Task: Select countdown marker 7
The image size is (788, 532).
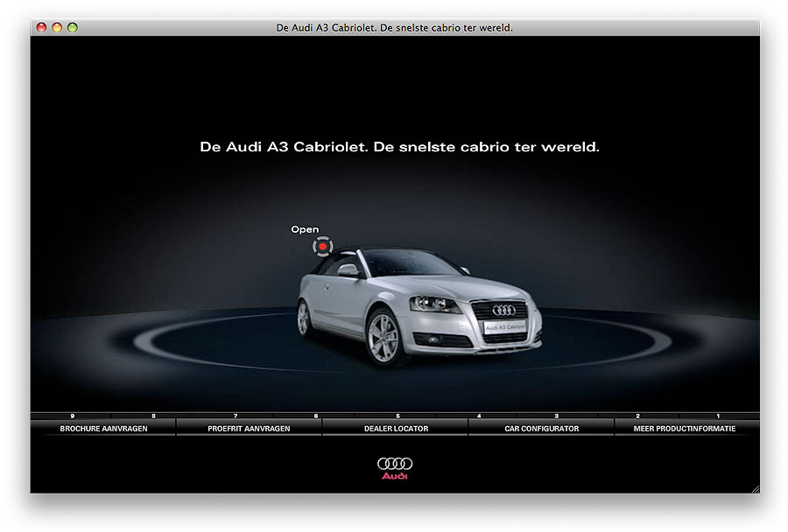Action: click(236, 416)
